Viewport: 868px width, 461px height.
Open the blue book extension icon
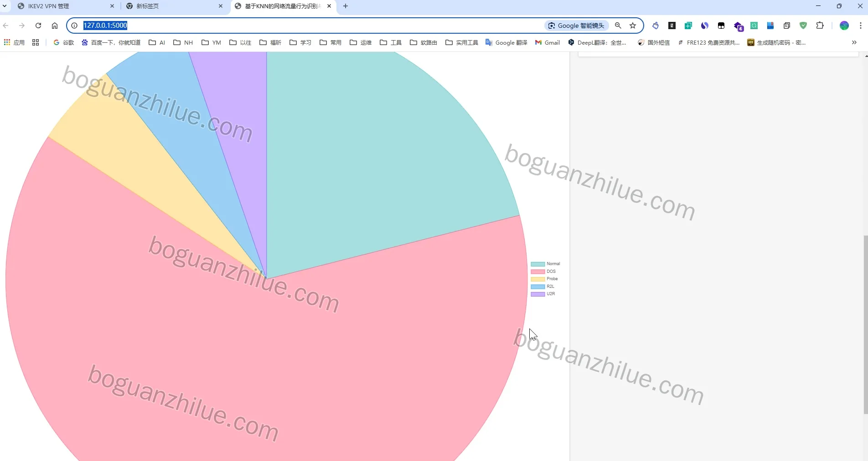click(770, 26)
